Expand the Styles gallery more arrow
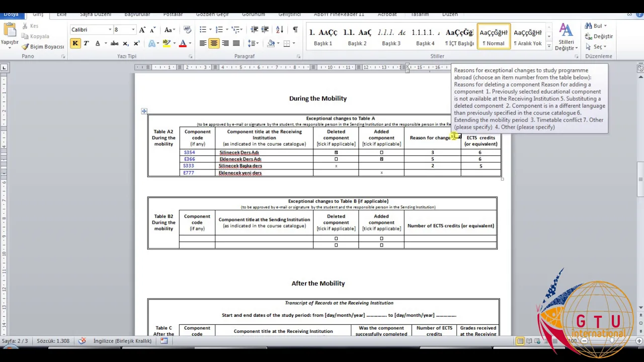The width and height of the screenshot is (644, 362). click(549, 46)
